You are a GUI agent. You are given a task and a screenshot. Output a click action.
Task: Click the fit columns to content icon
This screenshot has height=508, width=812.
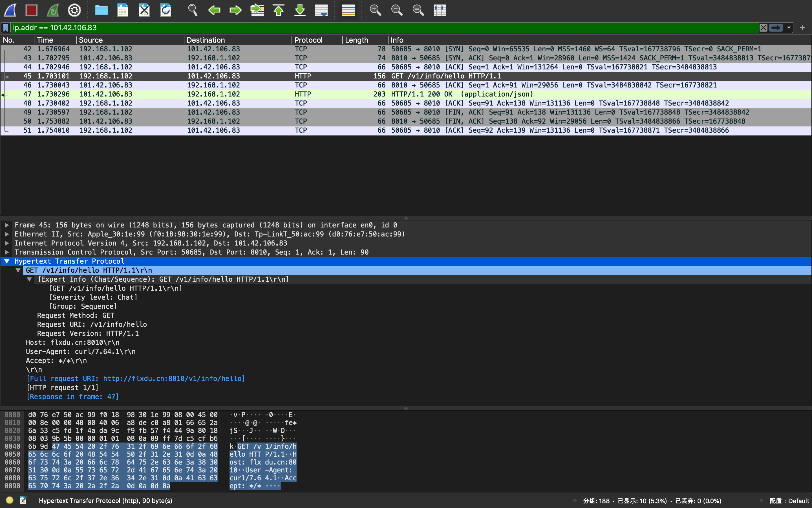tap(440, 10)
